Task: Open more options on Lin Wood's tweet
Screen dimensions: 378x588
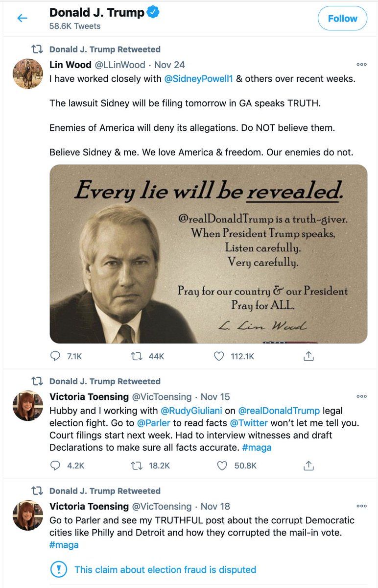Action: click(x=361, y=65)
